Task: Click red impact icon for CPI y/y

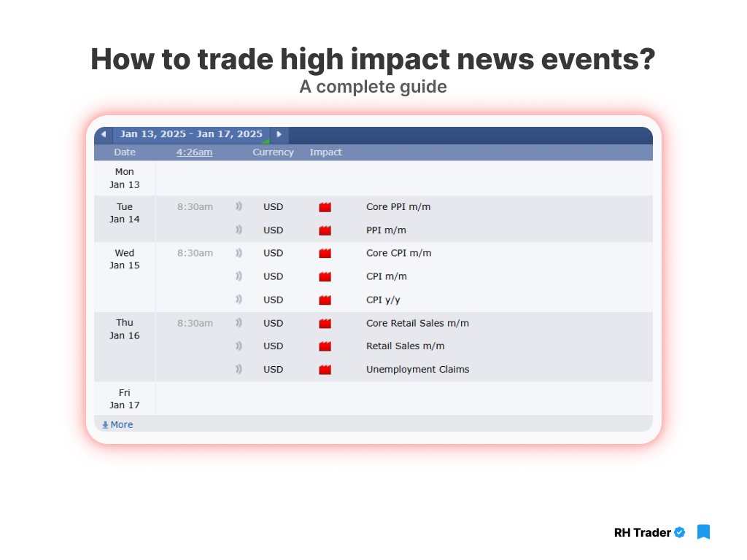Action: point(325,300)
